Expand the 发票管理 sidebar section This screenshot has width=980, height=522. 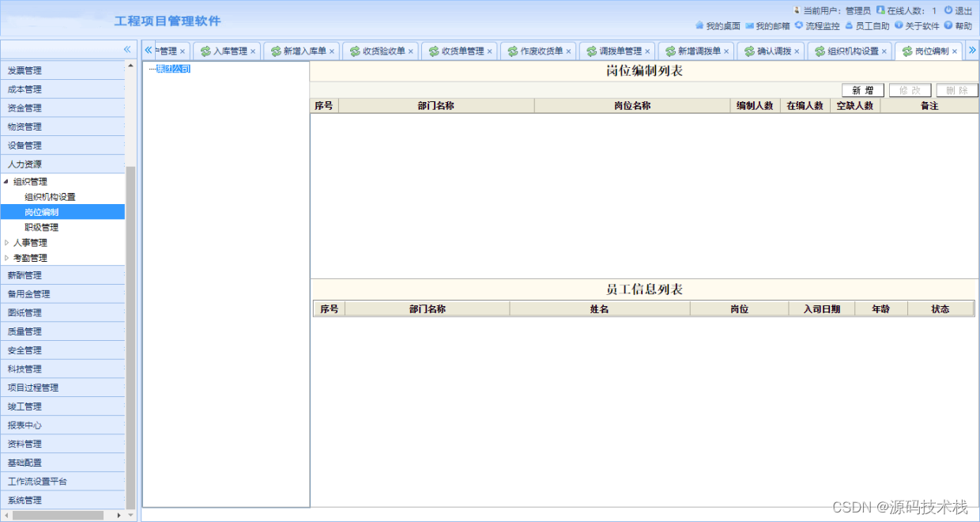[62, 70]
